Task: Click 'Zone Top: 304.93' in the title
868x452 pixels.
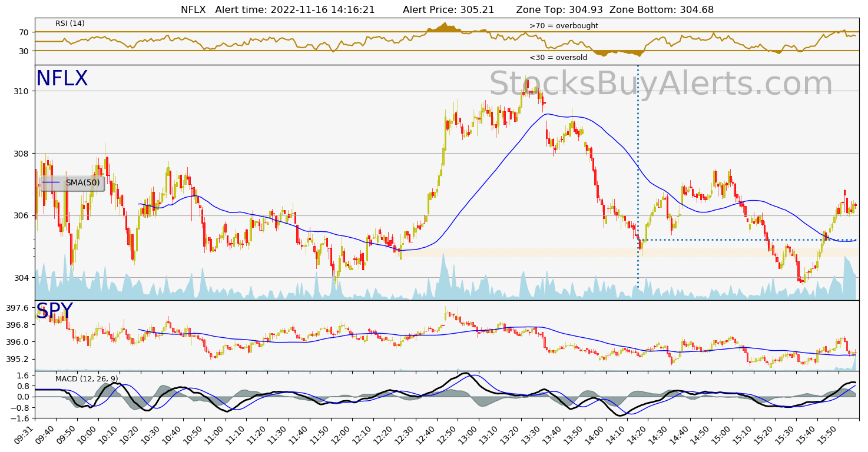Action: pos(559,9)
